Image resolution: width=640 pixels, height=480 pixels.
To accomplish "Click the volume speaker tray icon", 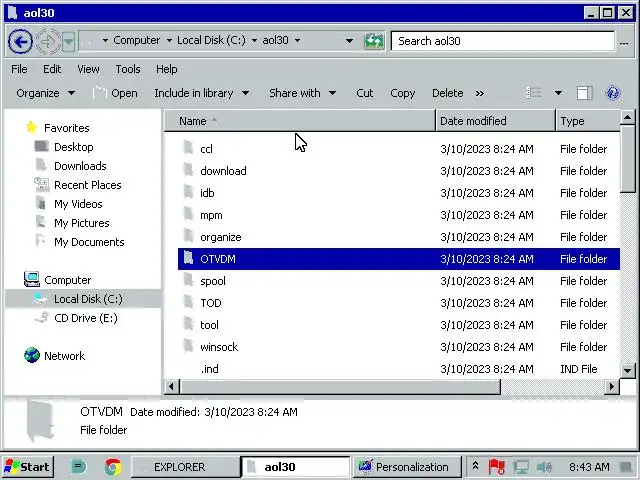I will [544, 467].
